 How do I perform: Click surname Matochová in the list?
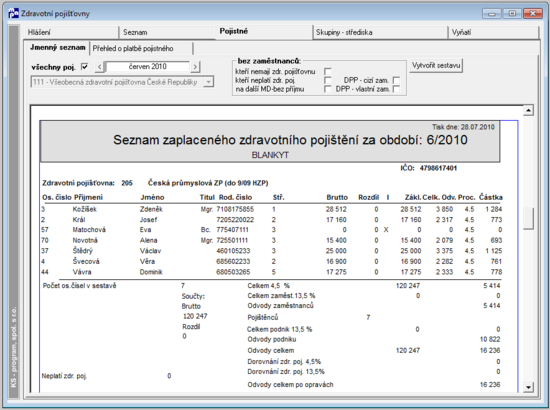tap(89, 230)
